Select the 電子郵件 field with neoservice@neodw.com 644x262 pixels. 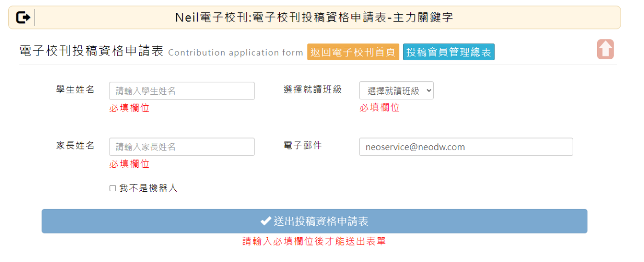[466, 147]
